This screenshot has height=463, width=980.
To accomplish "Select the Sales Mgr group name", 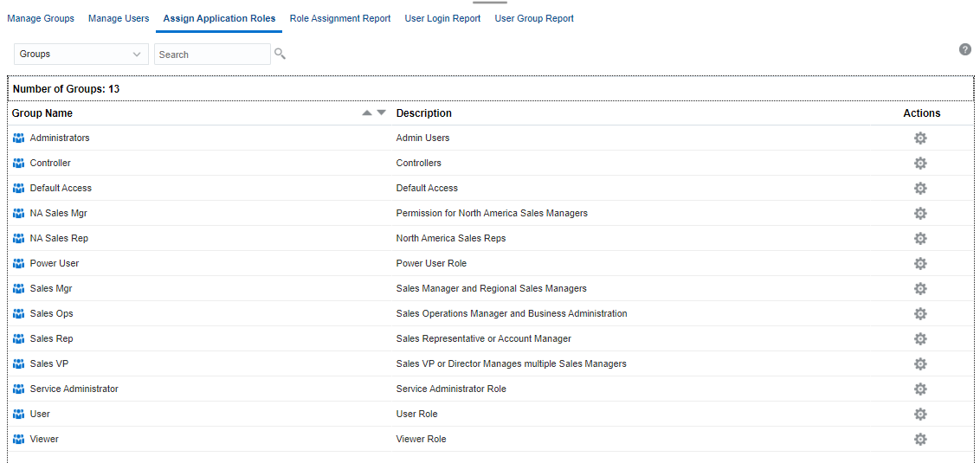I will click(x=51, y=289).
